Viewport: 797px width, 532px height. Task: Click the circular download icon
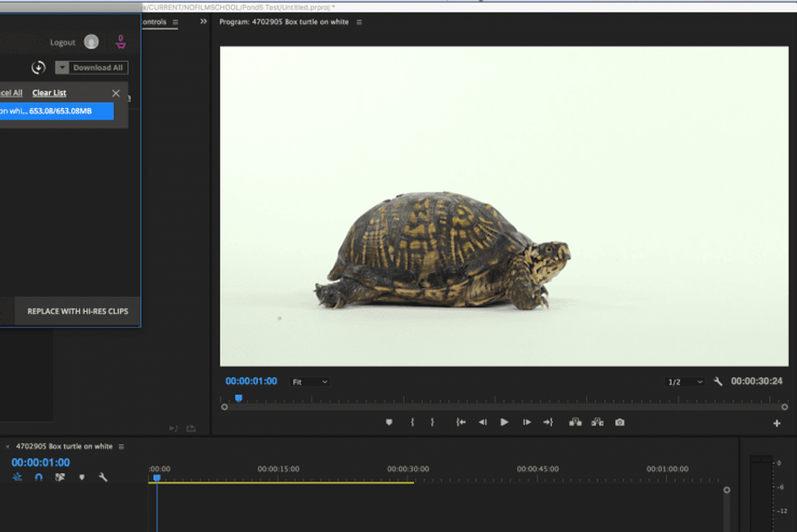(39, 68)
